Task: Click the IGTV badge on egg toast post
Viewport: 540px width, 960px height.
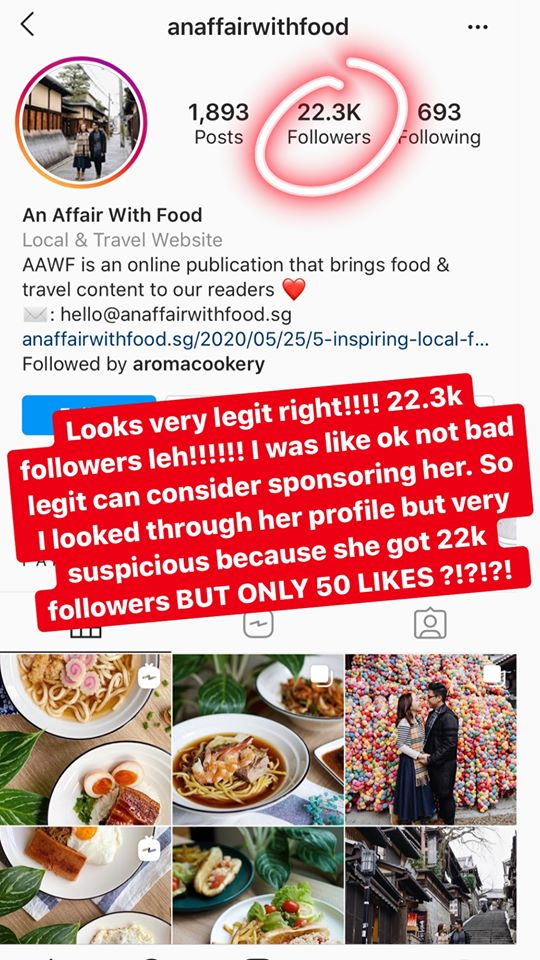Action: click(x=149, y=849)
